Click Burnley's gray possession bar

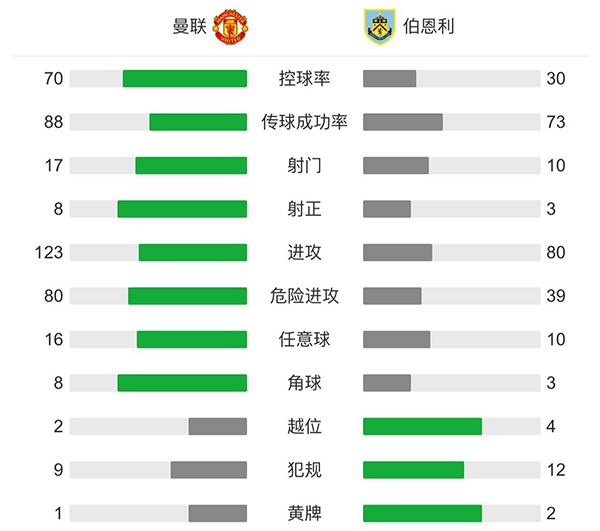[390, 79]
